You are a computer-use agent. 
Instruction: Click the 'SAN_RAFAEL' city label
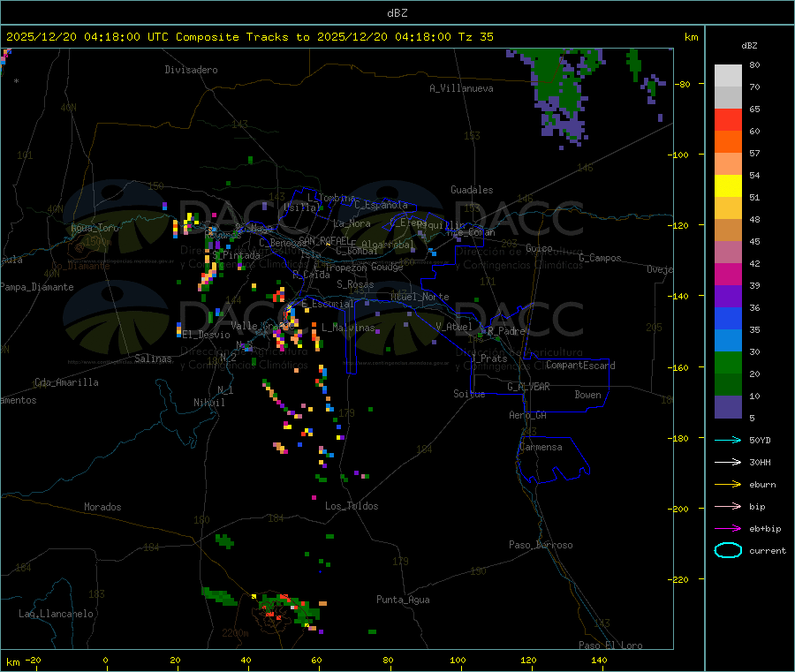pos(324,240)
